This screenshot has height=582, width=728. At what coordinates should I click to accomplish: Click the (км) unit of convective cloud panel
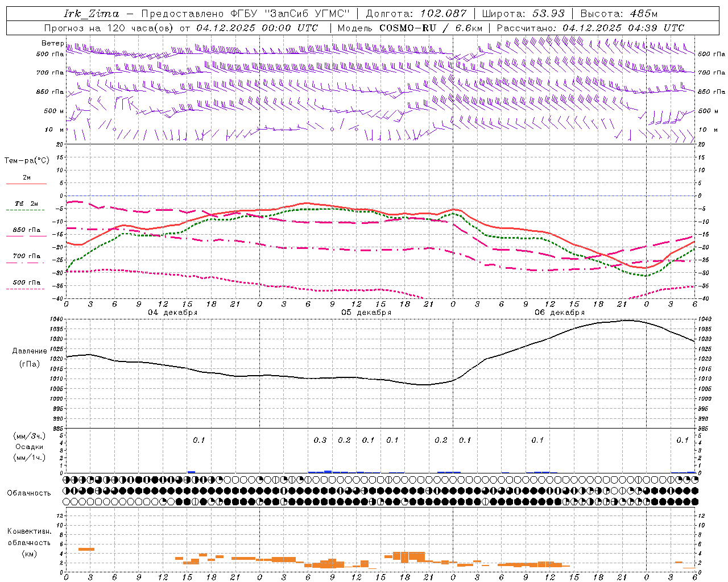click(29, 554)
